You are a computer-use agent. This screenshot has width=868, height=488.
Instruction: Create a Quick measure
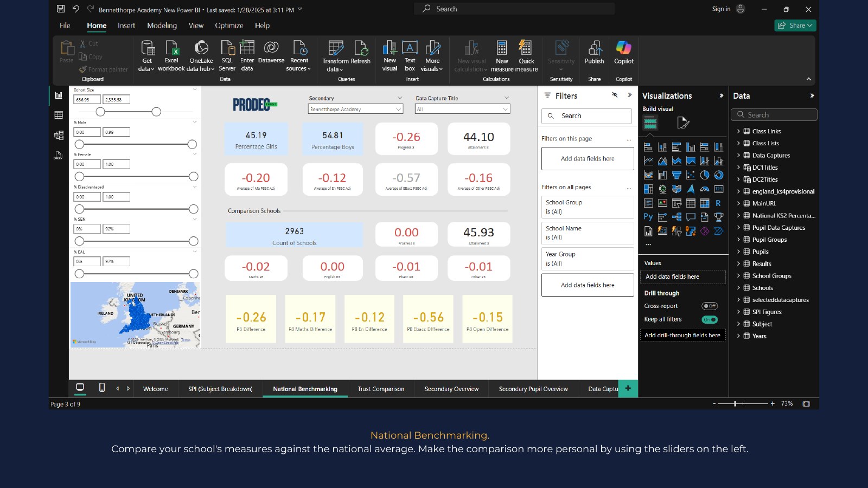coord(526,56)
